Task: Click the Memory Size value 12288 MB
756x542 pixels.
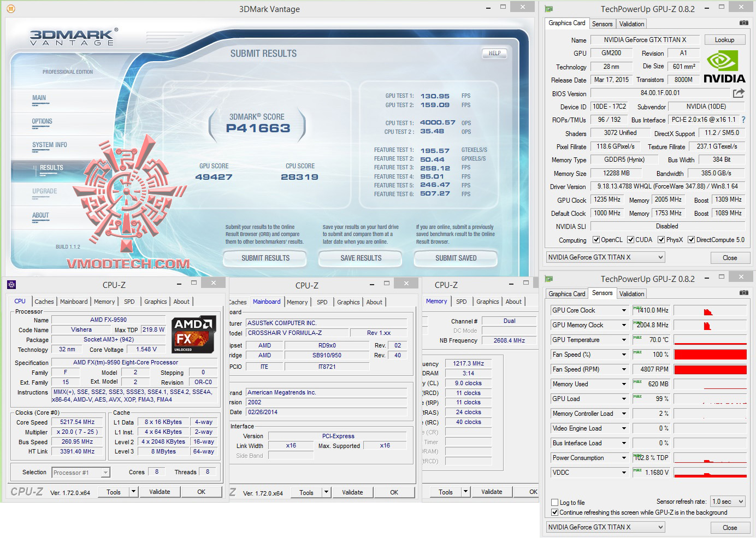Action: 616,173
